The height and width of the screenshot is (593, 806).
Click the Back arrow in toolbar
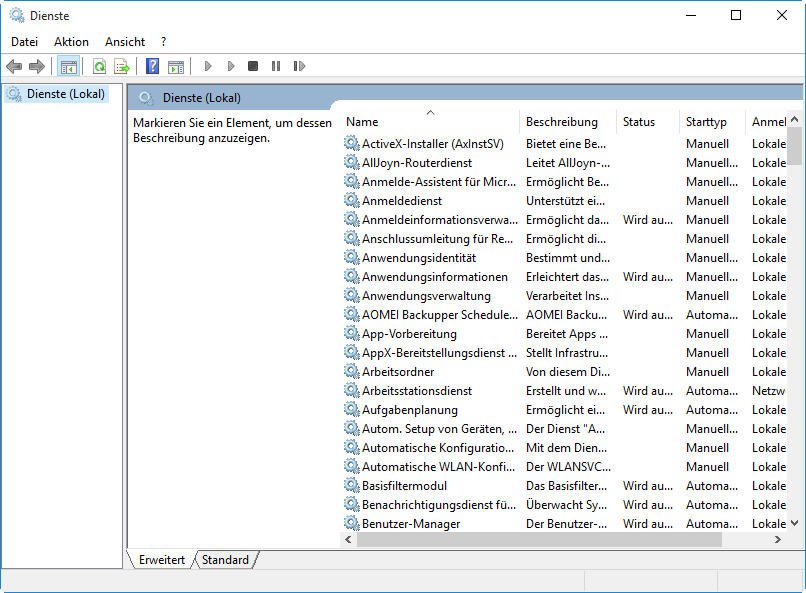[x=14, y=66]
